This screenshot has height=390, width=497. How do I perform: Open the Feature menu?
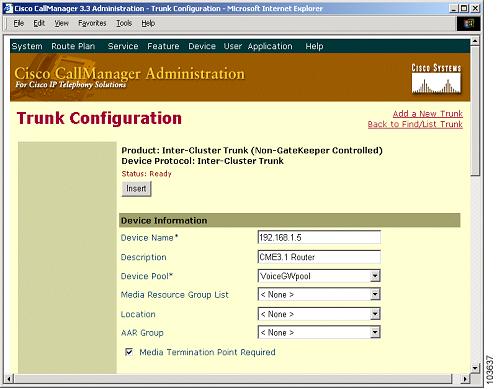pos(163,46)
